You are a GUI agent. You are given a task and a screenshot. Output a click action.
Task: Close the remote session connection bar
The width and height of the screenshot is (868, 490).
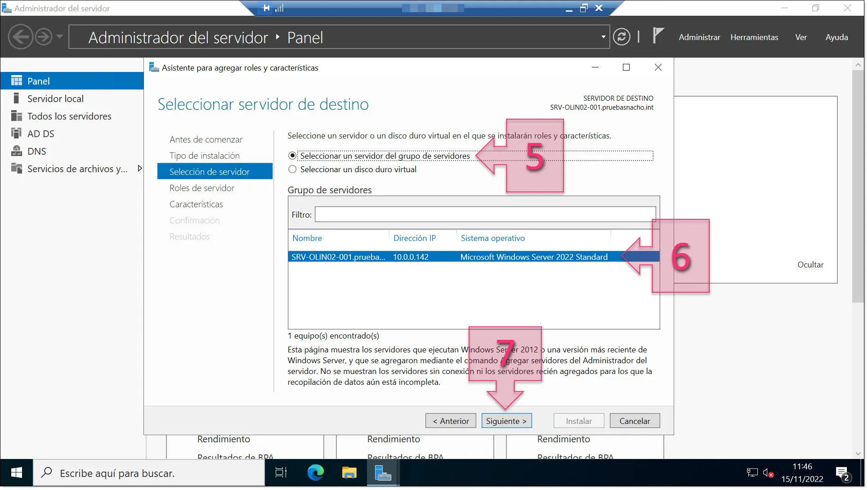[599, 8]
